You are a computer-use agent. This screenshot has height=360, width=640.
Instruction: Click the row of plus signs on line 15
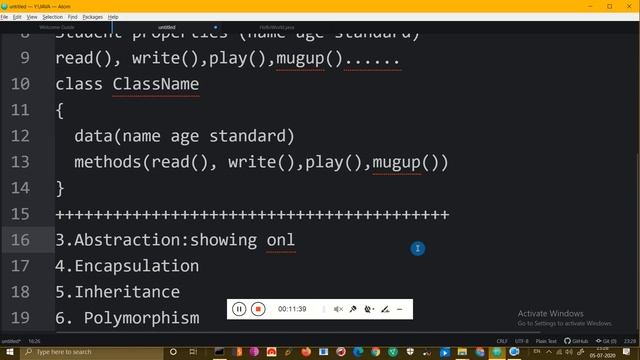[x=252, y=214]
